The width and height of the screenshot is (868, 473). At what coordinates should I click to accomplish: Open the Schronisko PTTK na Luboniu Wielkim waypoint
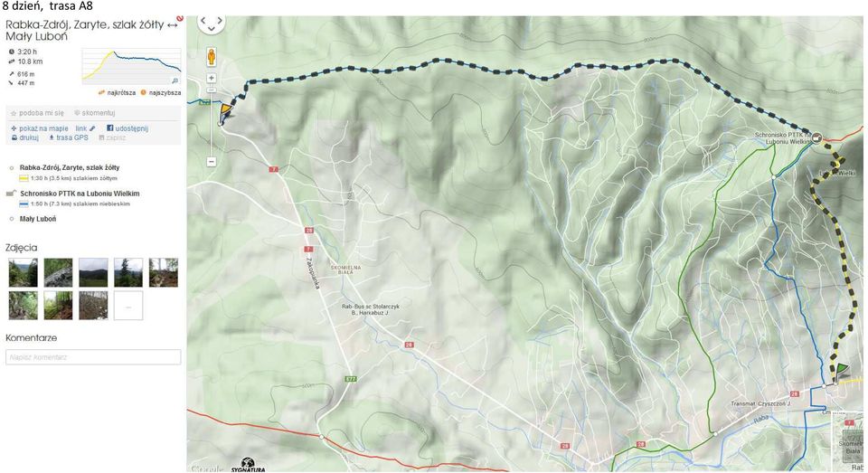(x=80, y=194)
